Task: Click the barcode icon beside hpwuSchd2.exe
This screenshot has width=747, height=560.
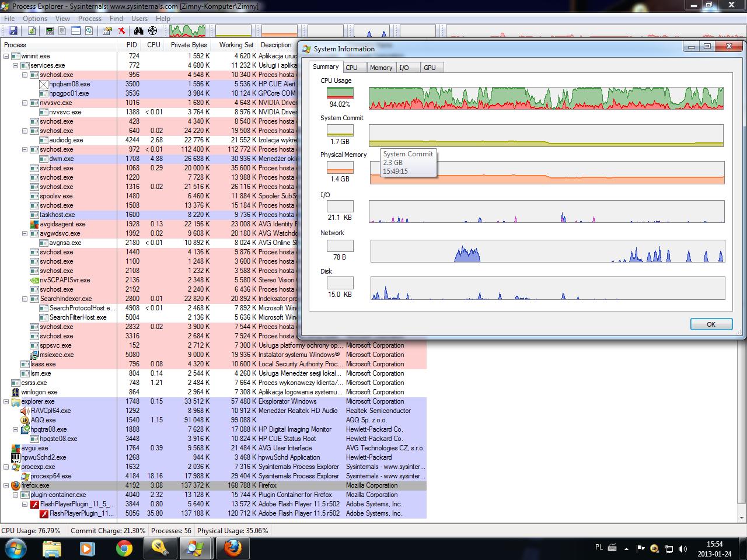Action: (16, 457)
